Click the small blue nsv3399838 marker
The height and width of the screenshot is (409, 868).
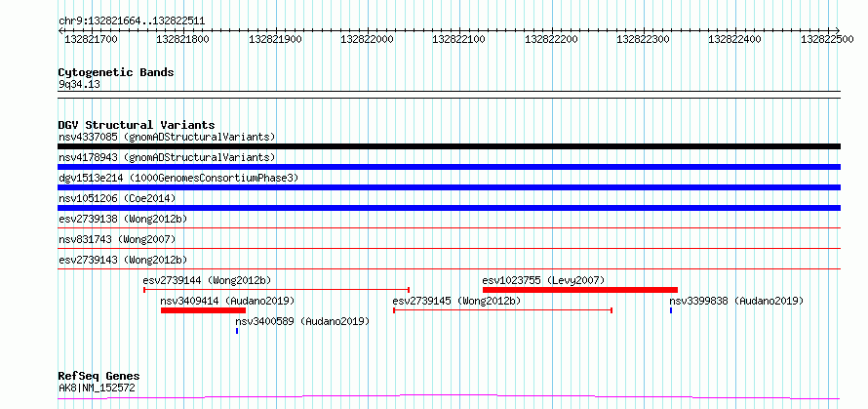tap(671, 310)
